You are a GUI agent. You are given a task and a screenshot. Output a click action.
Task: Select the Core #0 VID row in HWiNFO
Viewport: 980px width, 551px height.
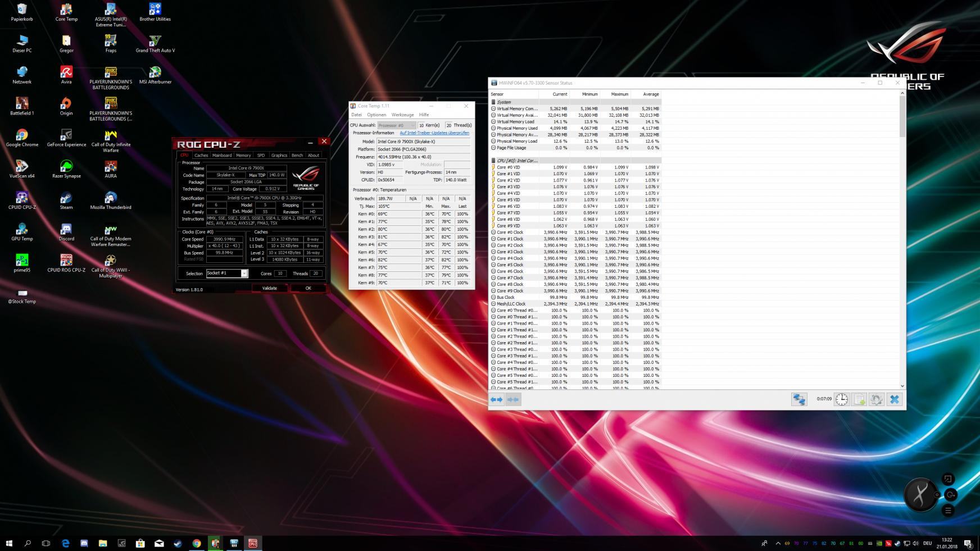[575, 167]
